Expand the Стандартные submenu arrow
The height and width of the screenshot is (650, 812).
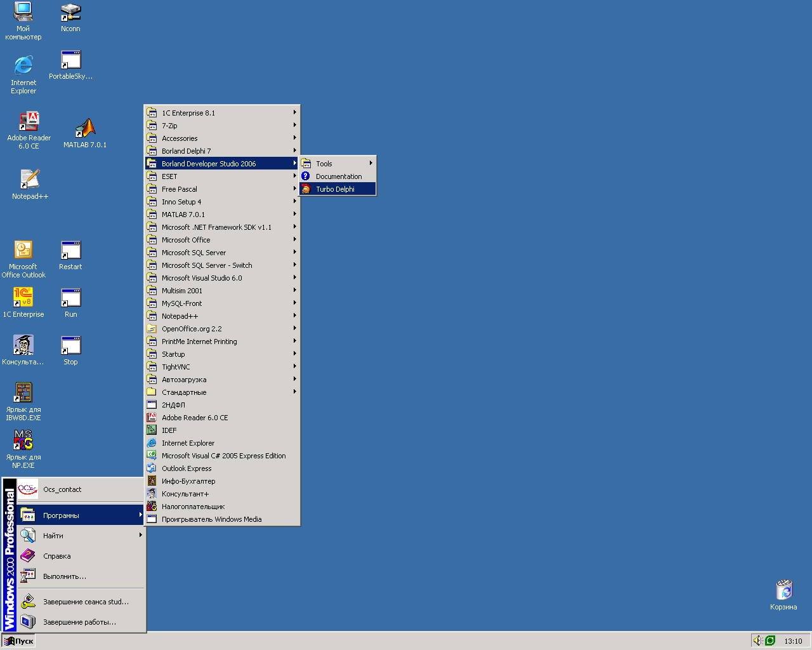pyautogui.click(x=295, y=392)
